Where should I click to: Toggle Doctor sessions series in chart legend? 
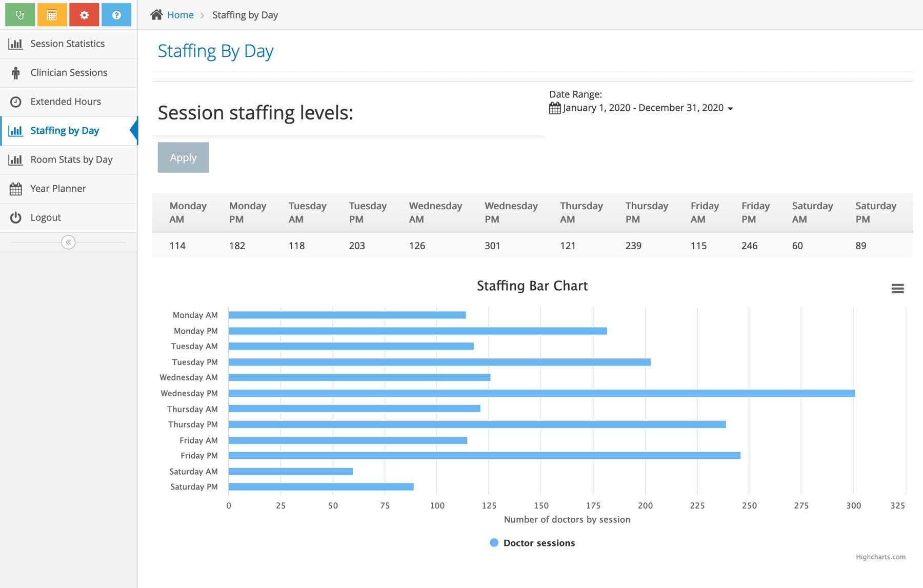coord(533,543)
